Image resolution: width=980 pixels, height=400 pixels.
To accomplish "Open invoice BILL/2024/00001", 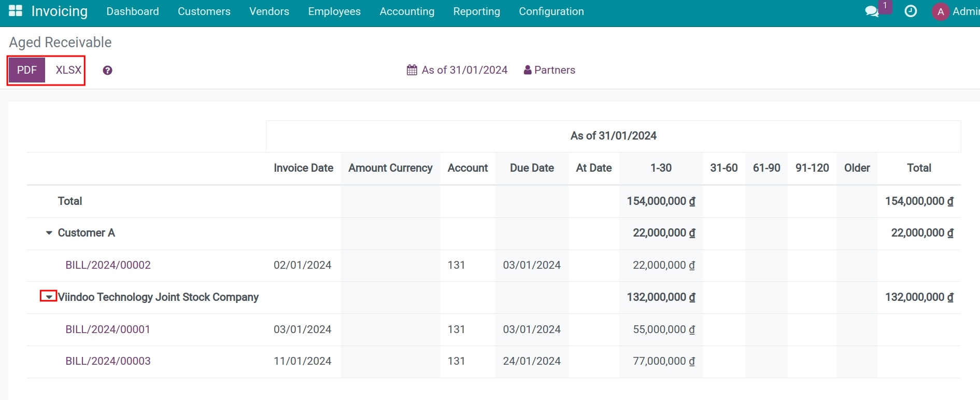I will [108, 329].
